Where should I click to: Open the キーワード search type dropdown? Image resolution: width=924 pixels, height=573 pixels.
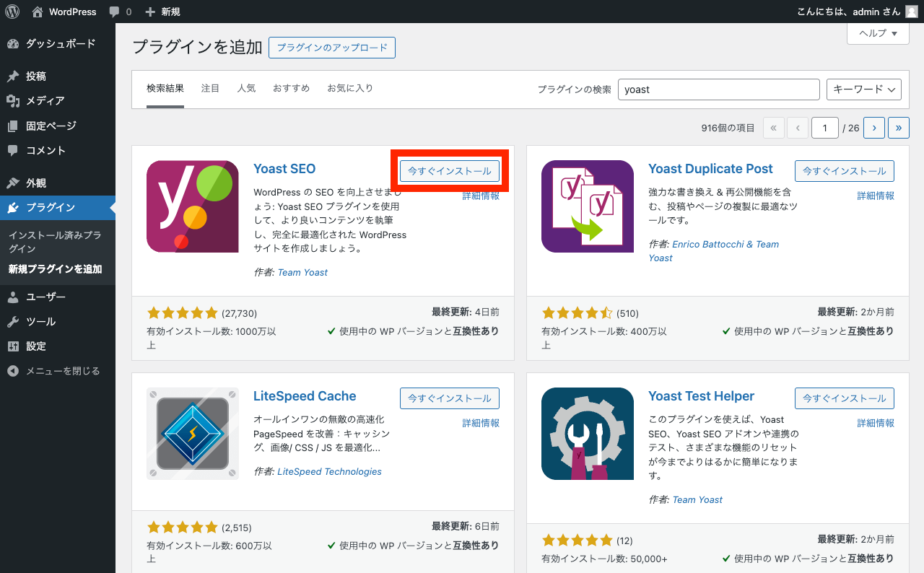pos(864,89)
